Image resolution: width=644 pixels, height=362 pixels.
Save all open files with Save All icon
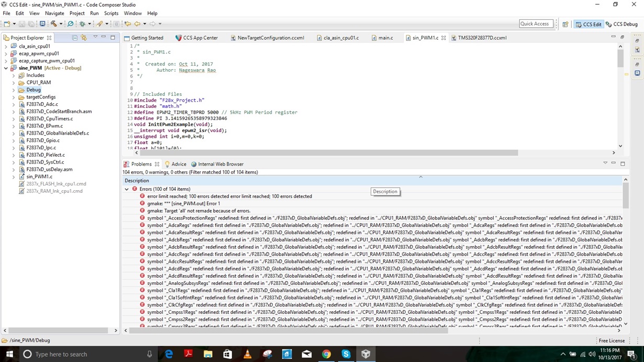[31, 24]
